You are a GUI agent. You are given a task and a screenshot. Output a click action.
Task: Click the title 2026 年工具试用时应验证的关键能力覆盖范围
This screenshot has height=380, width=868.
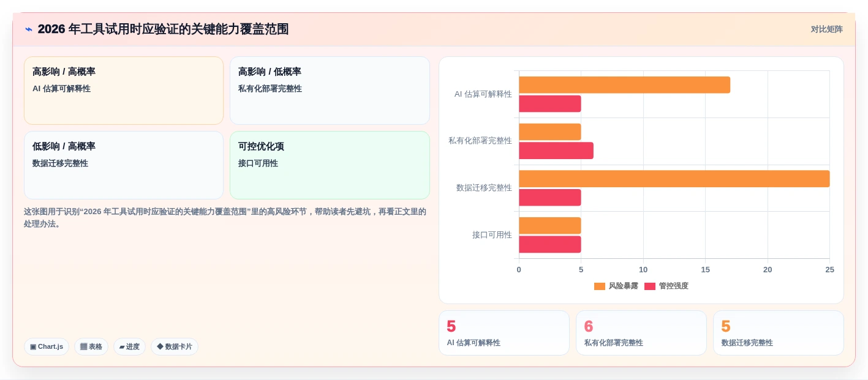[x=163, y=29]
